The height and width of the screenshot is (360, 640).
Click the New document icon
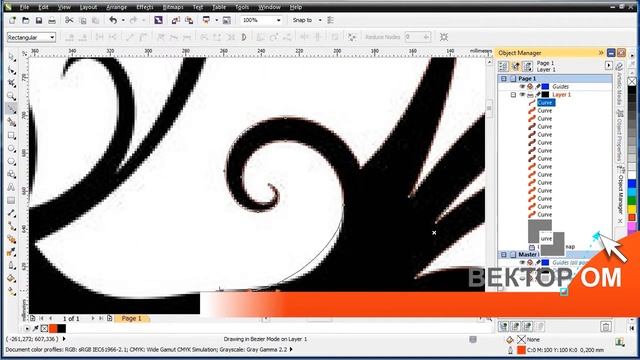[12, 20]
